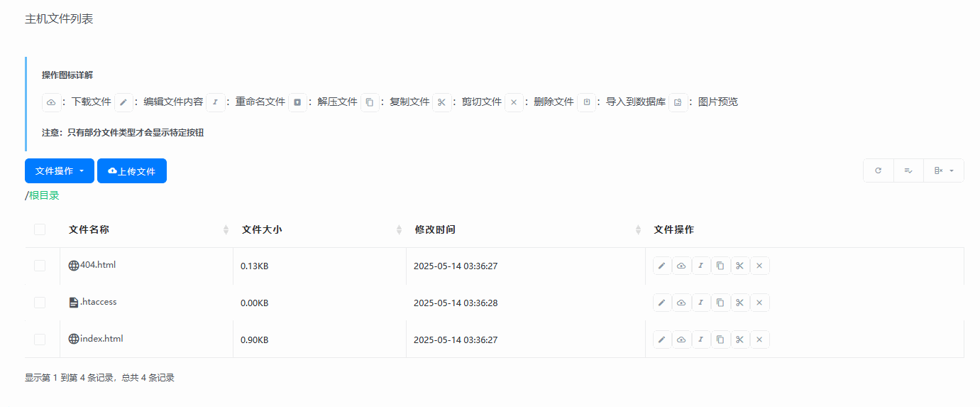Click the legend icon for 重命名文件
The width and height of the screenshot is (980, 407).
coord(216,102)
